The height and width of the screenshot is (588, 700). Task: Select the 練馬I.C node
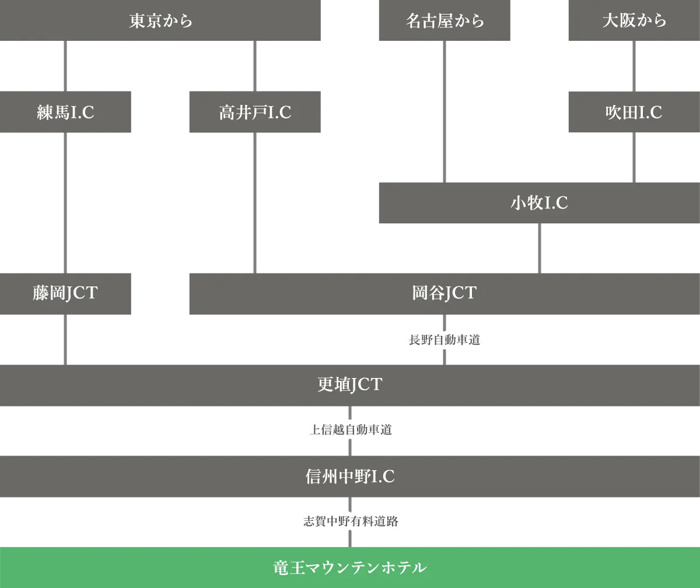point(67,111)
